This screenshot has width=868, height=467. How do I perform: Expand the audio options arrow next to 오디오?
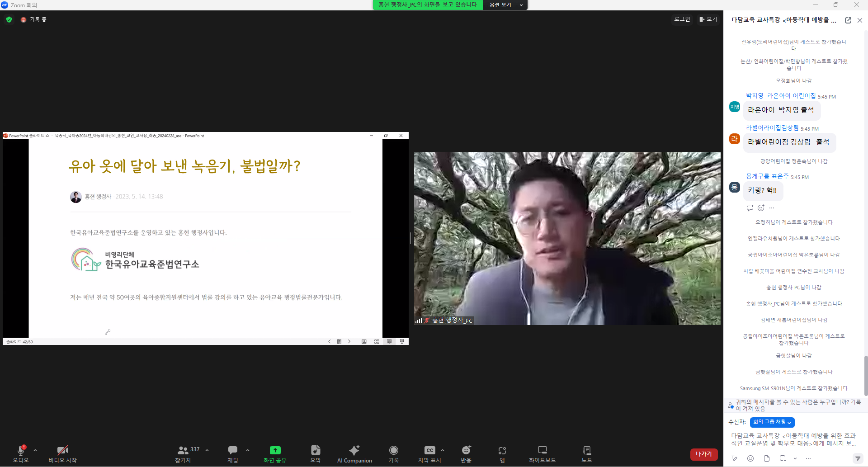point(35,450)
